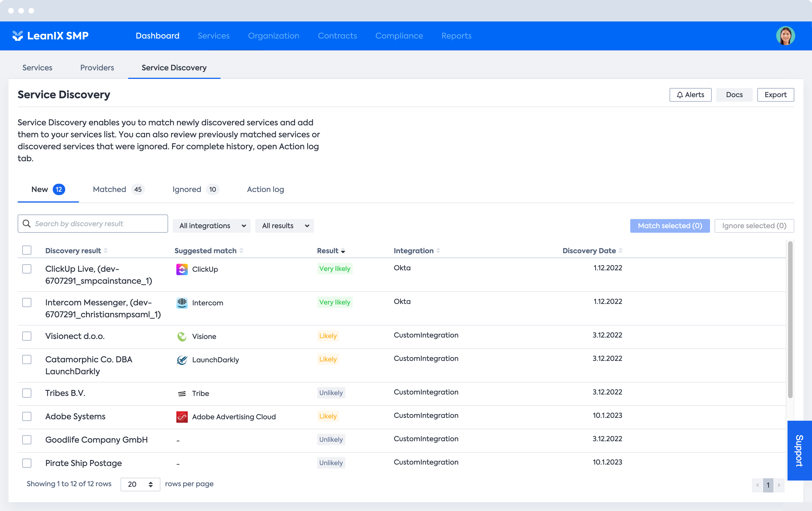Screen dimensions: 812x511
Task: Switch to the Ignored tab
Action: [195, 189]
